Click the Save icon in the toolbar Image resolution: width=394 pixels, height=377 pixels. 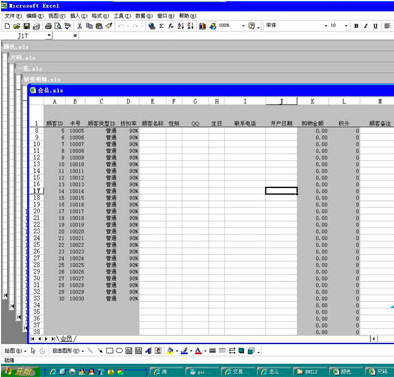pyautogui.click(x=27, y=26)
